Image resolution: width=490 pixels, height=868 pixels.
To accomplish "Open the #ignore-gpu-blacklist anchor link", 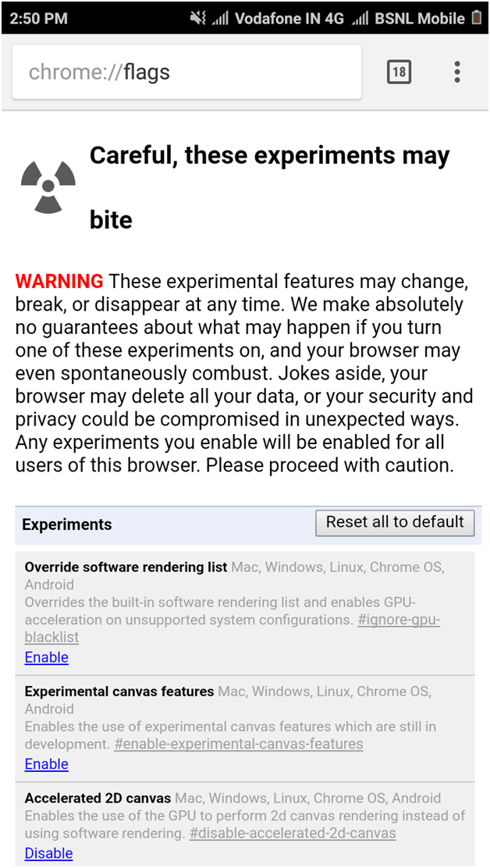I will pos(398,621).
